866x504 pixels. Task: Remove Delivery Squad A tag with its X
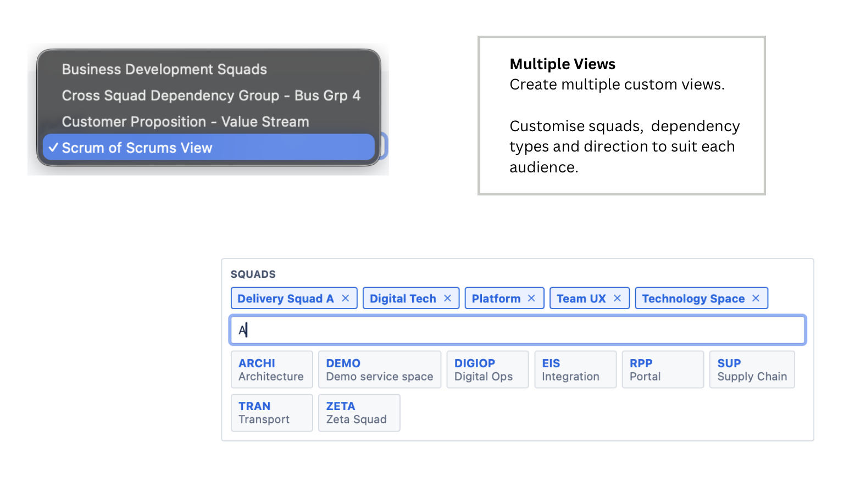coord(346,298)
